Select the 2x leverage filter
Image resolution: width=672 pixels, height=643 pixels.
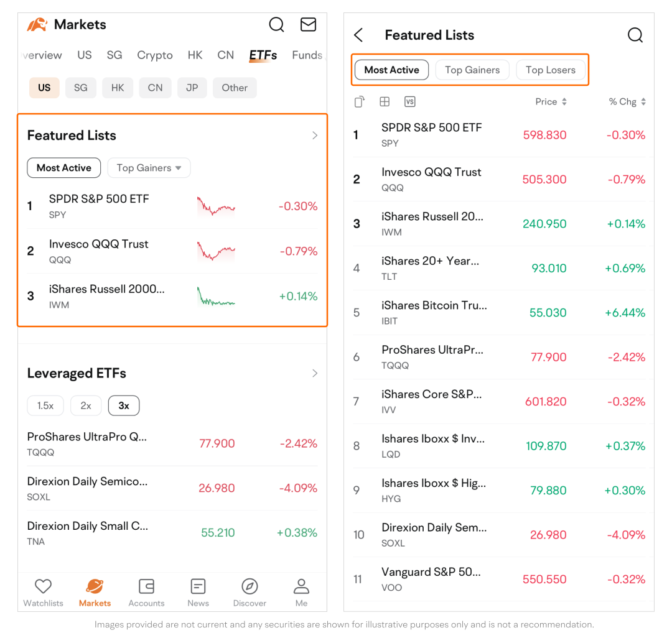(86, 405)
